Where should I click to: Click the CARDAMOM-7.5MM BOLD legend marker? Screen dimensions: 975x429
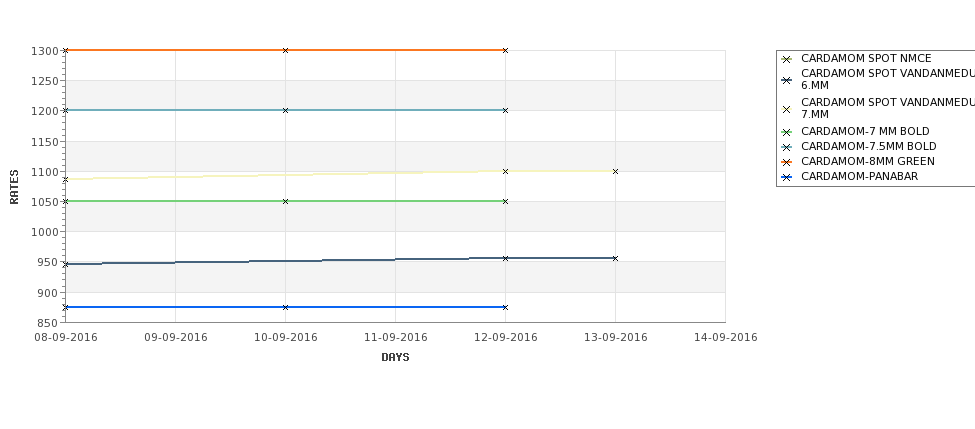[x=786, y=147]
